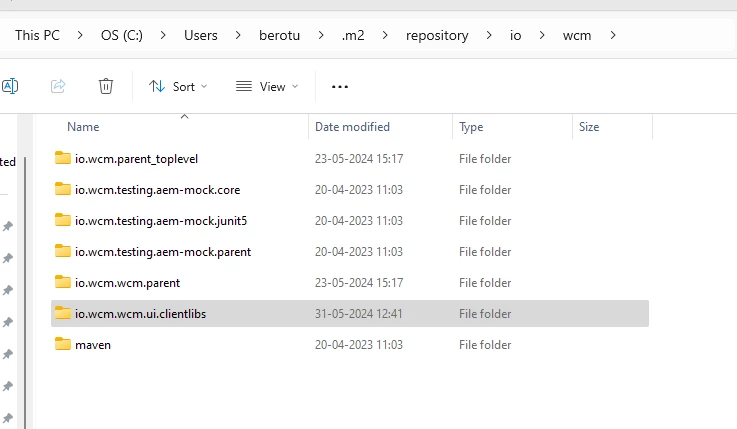Viewport: 737px width, 429px height.
Task: Expand chevron after .m2
Action: (x=385, y=35)
